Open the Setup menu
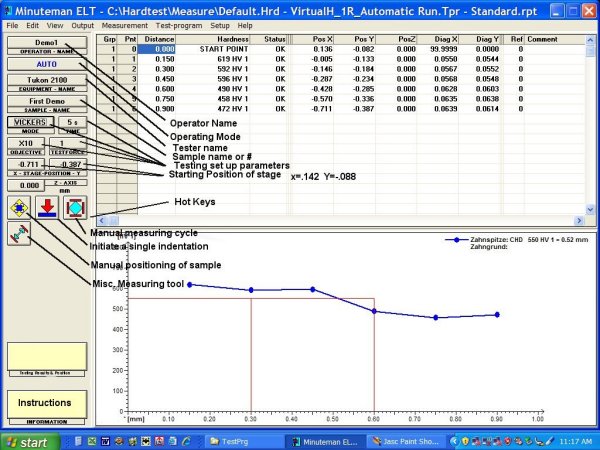Viewport: 600px width, 450px height. pyautogui.click(x=220, y=26)
